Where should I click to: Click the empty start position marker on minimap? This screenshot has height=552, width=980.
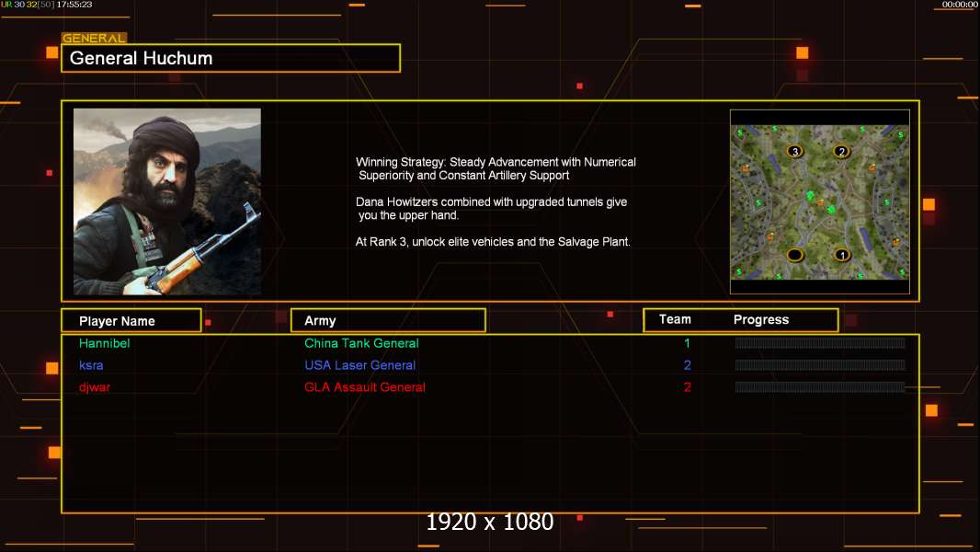(794, 255)
